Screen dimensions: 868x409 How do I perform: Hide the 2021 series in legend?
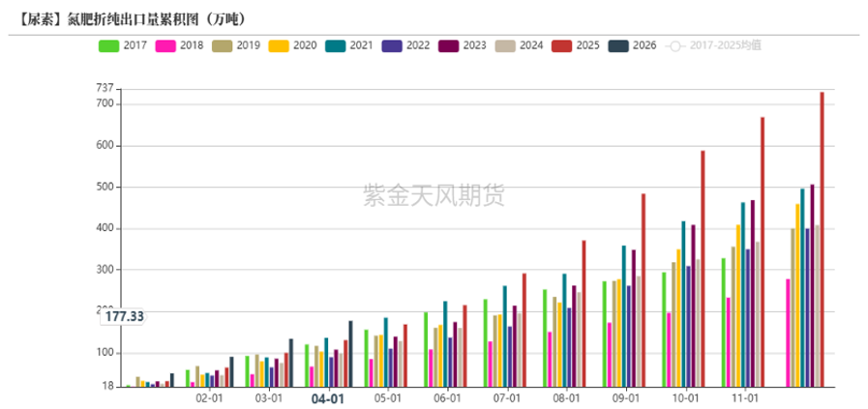[x=348, y=45]
